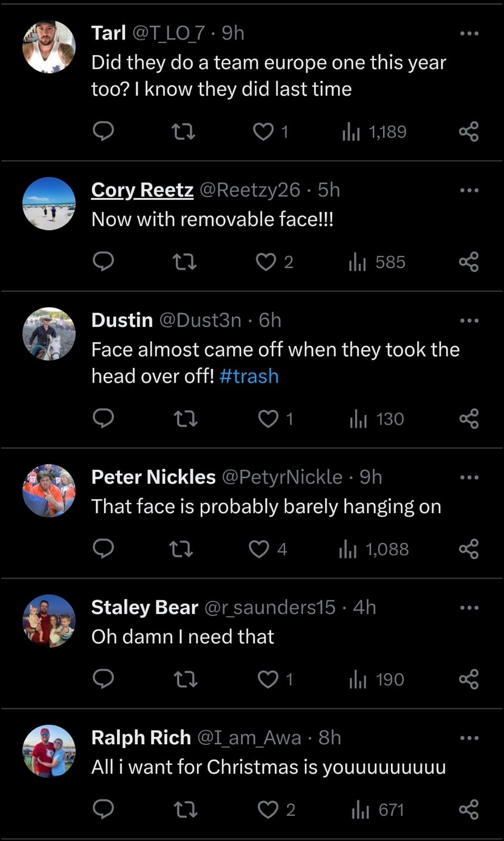Like Ralph Rich's Christmas tweet
This screenshot has width=504, height=841.
268,810
